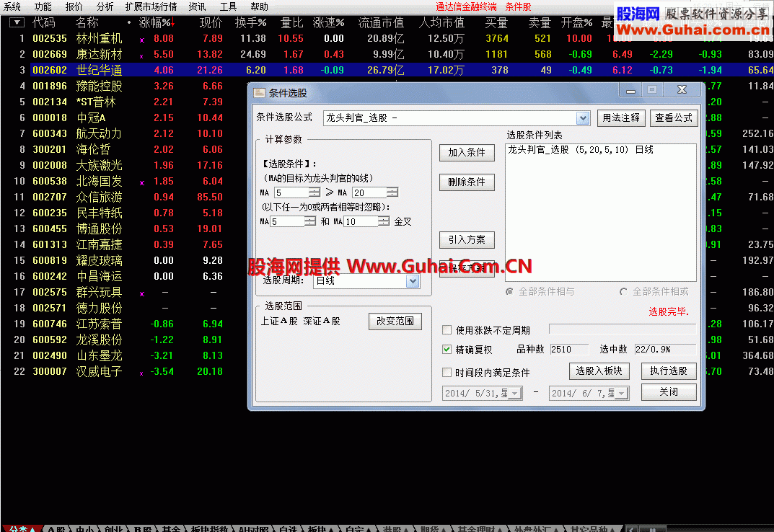Open the 报价 menu
Viewport: 774px width, 532px height.
point(74,6)
